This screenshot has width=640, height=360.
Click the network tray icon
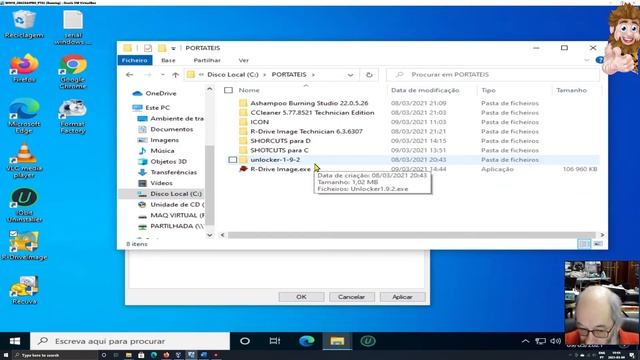pyautogui.click(x=540, y=341)
